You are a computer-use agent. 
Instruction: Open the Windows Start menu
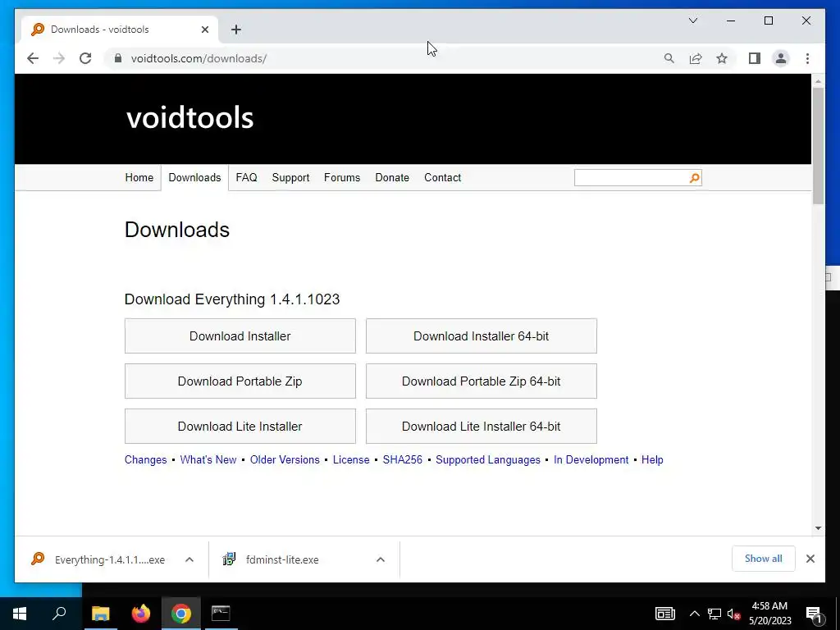tap(20, 614)
